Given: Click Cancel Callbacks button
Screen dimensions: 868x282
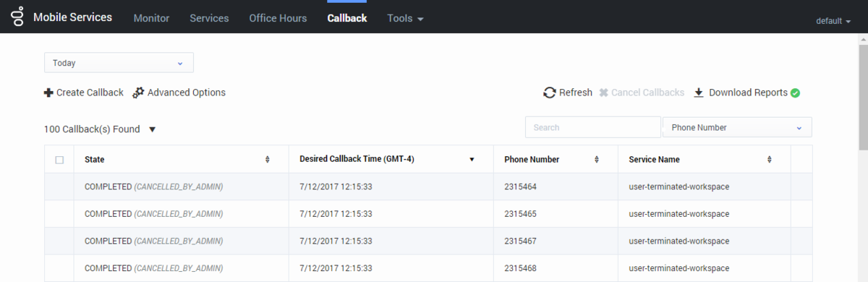Looking at the screenshot, I should (642, 93).
